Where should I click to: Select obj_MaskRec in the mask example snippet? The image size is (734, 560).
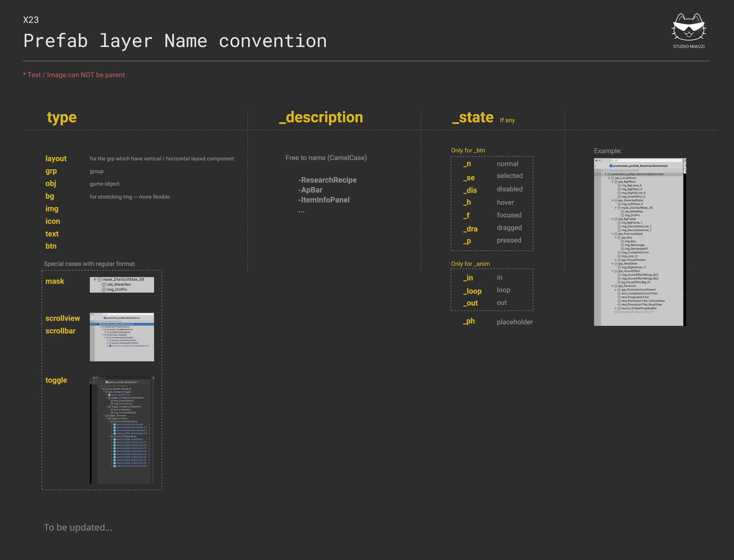point(119,285)
